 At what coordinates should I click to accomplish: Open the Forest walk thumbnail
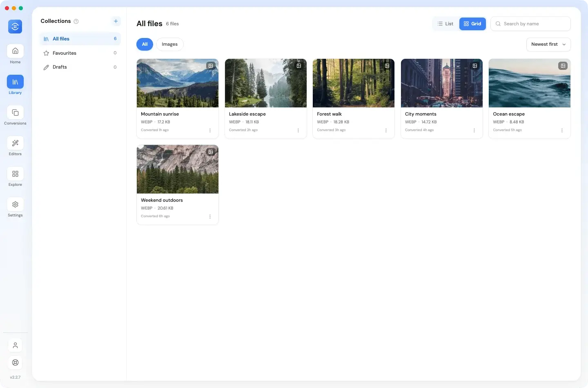[x=354, y=83]
